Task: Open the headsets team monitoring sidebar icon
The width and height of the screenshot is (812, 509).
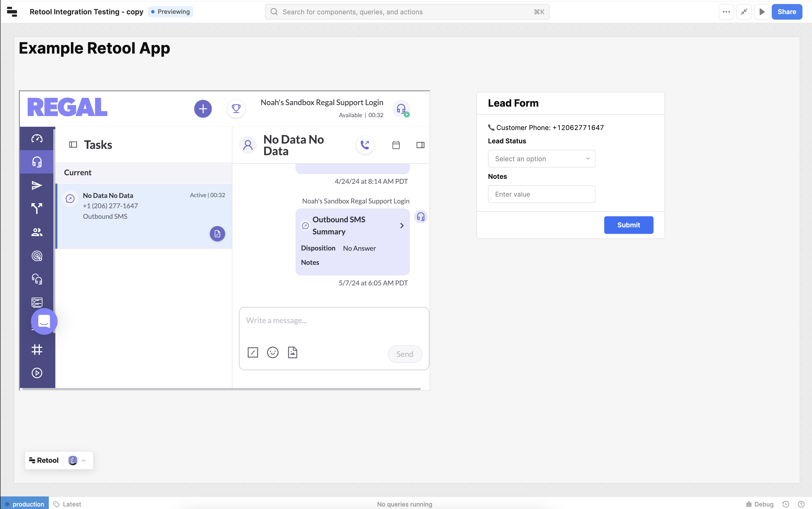Action: pyautogui.click(x=37, y=279)
